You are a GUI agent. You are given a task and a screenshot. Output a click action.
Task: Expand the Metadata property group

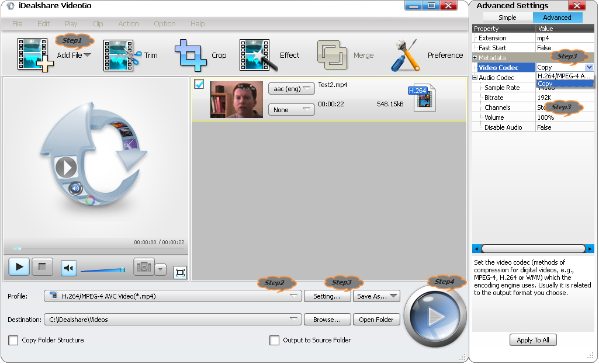[x=475, y=58]
